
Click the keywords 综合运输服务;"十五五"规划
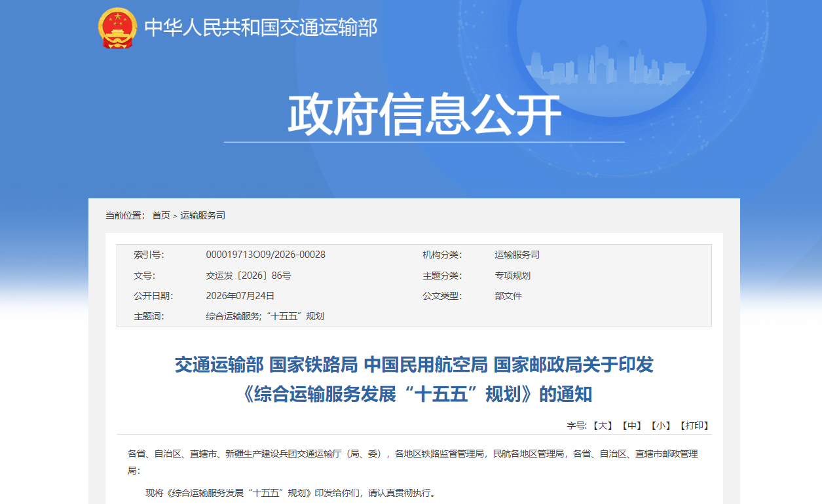point(265,316)
